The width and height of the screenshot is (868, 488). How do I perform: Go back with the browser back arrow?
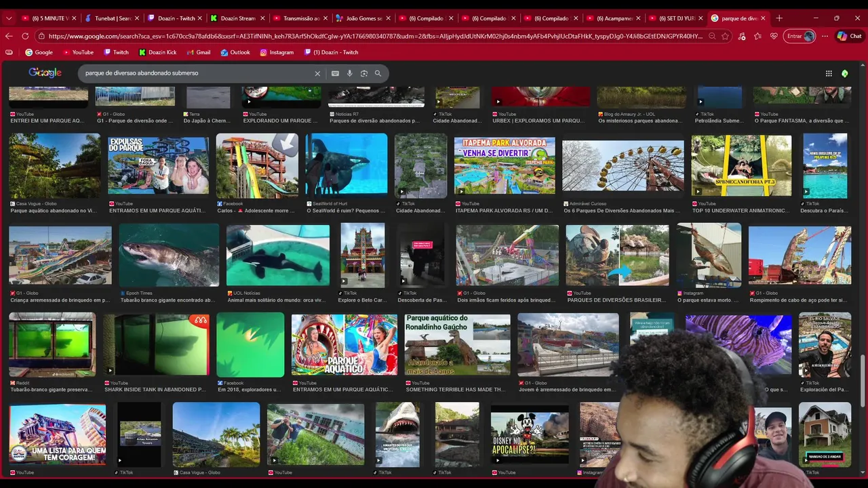point(9,36)
